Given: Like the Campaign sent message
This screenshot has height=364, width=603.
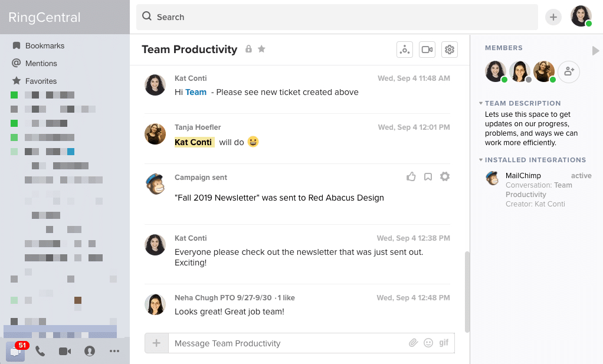Looking at the screenshot, I should [x=411, y=177].
